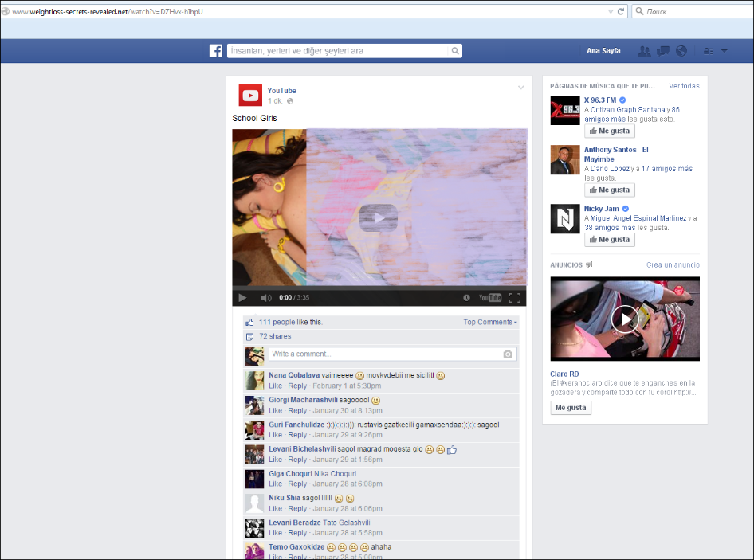Image resolution: width=754 pixels, height=560 pixels.
Task: Click the 17 amigos más link
Action: click(x=667, y=169)
